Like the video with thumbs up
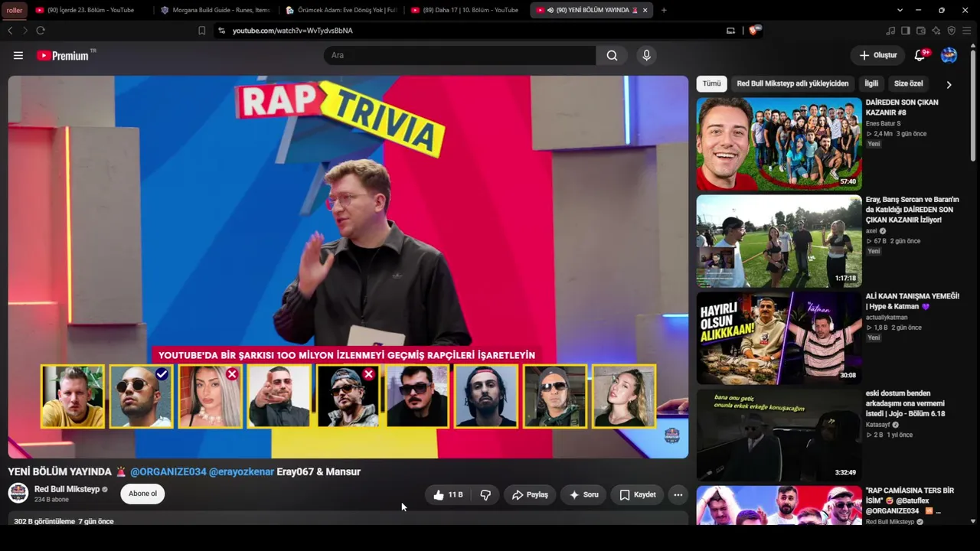Screen dimensions: 980x551 coord(448,495)
